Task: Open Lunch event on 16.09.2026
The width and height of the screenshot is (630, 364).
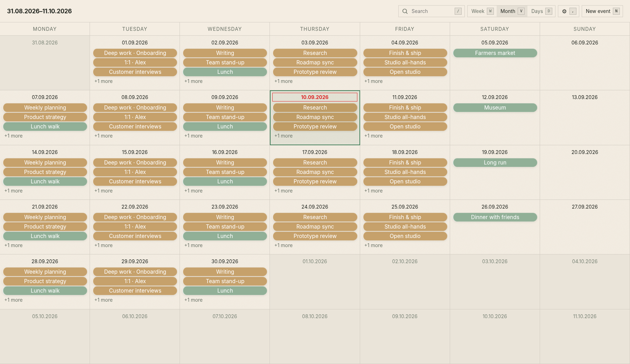Action: pyautogui.click(x=225, y=181)
